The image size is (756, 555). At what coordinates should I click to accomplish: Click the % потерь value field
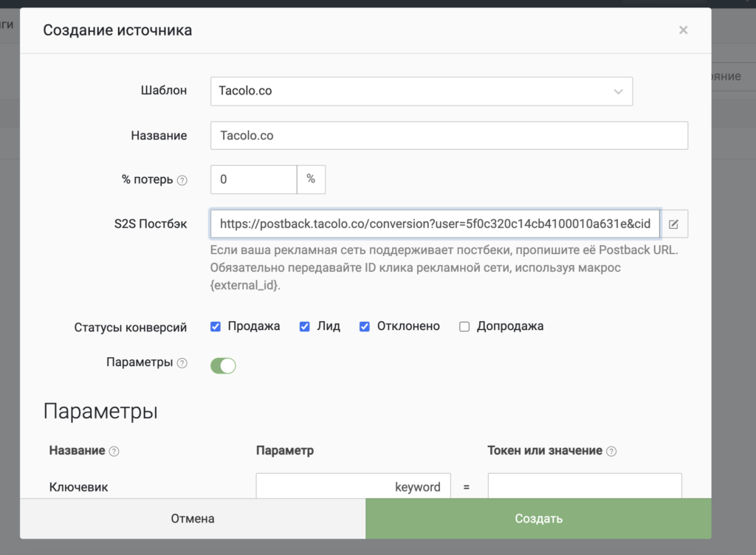(254, 179)
